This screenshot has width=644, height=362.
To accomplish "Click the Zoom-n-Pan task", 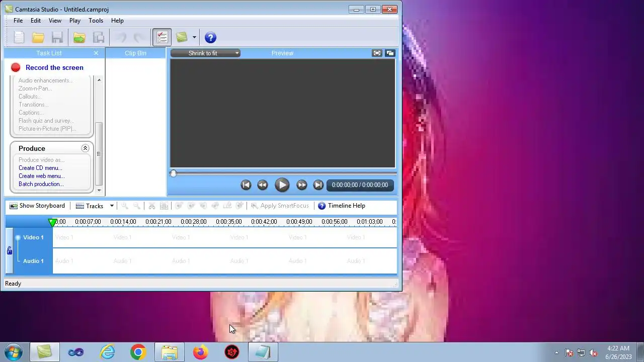I will 35,88.
